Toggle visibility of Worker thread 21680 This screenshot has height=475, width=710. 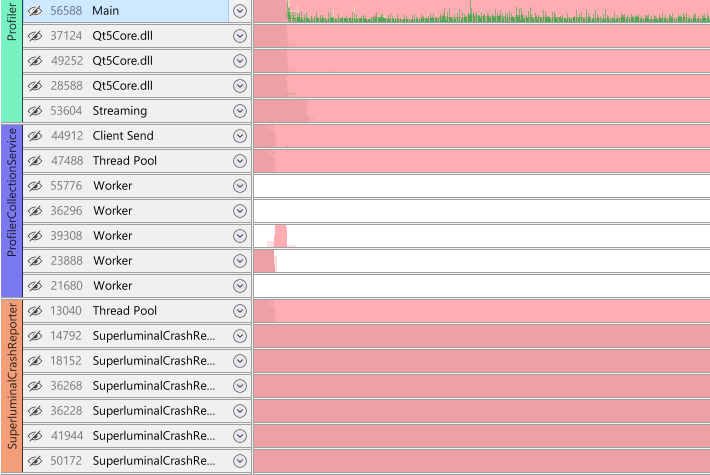(34, 286)
